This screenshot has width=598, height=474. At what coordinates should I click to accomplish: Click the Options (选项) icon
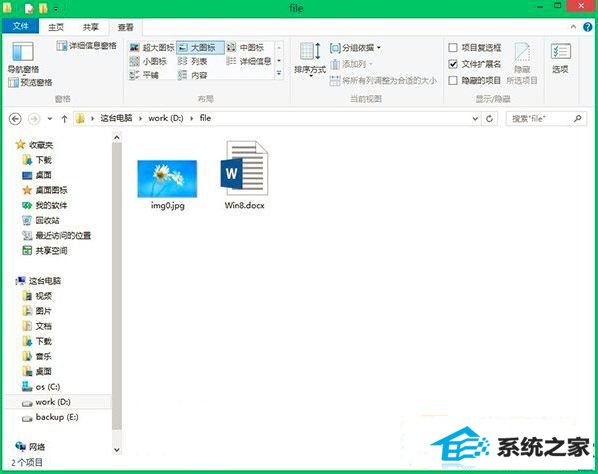click(x=560, y=57)
